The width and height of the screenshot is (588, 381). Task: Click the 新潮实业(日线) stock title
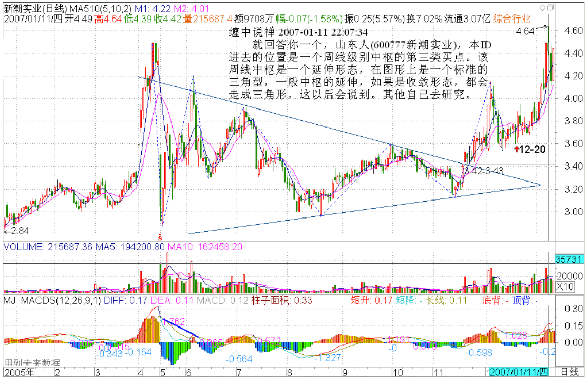pos(35,8)
